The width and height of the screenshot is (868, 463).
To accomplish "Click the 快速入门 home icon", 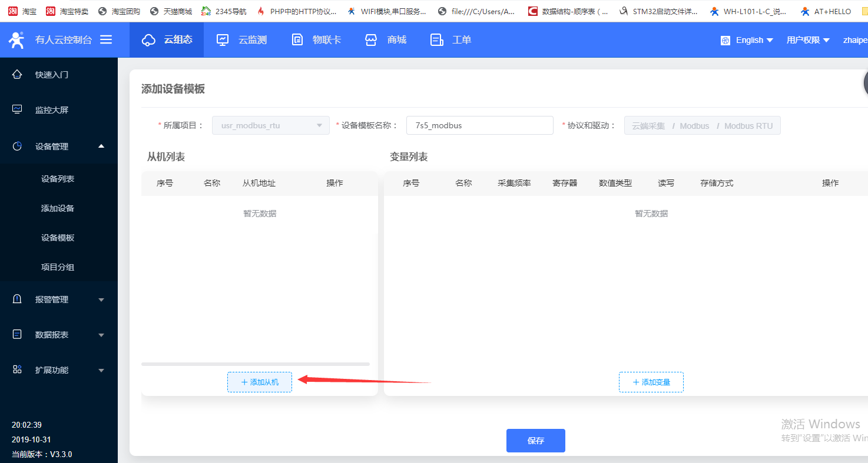I will point(17,75).
